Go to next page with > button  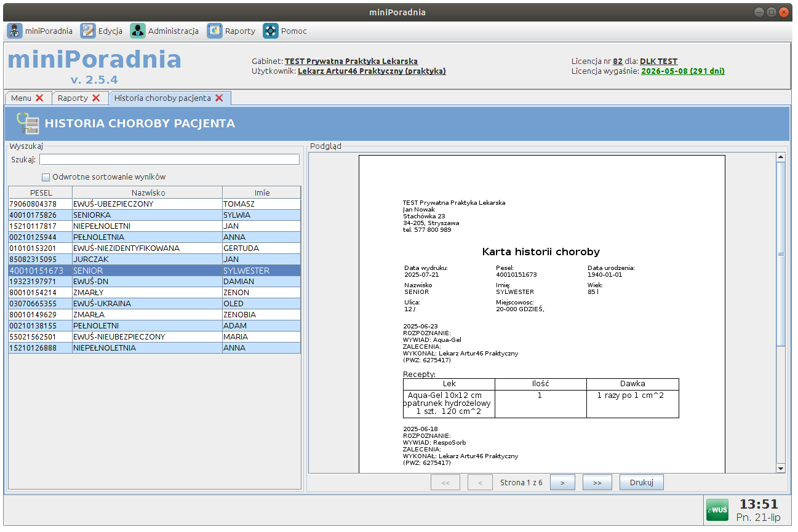pyautogui.click(x=562, y=483)
